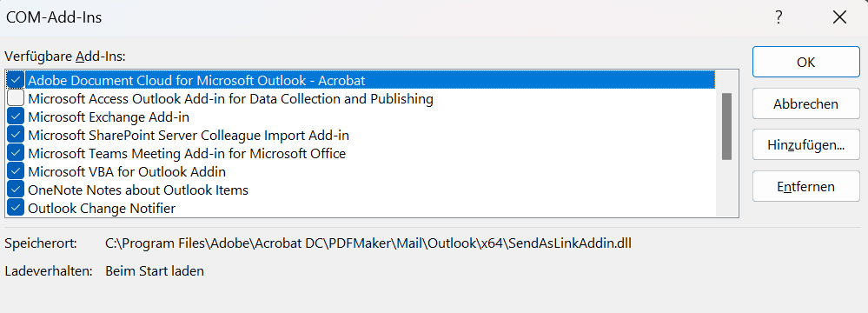This screenshot has height=313, width=868.
Task: Click the 'Beim Start laden' value
Action: tap(155, 271)
